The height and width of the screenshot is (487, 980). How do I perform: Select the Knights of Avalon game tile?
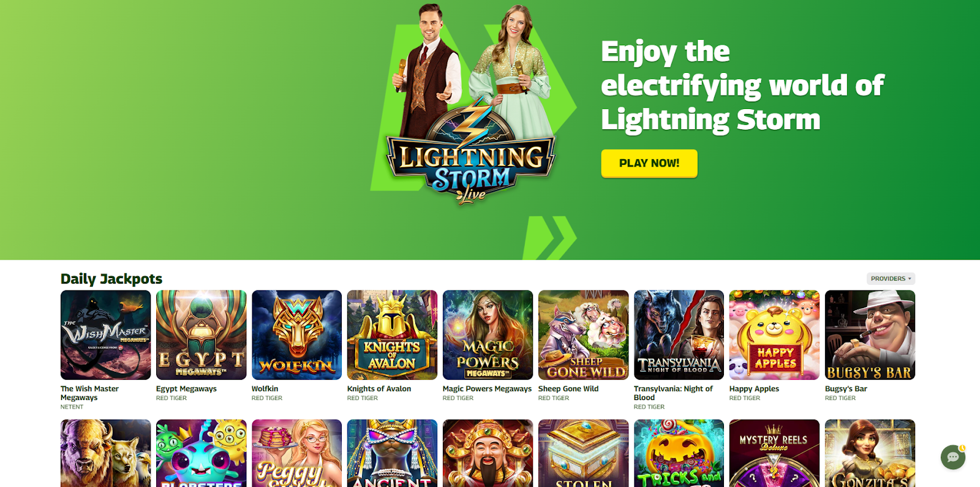click(x=392, y=335)
